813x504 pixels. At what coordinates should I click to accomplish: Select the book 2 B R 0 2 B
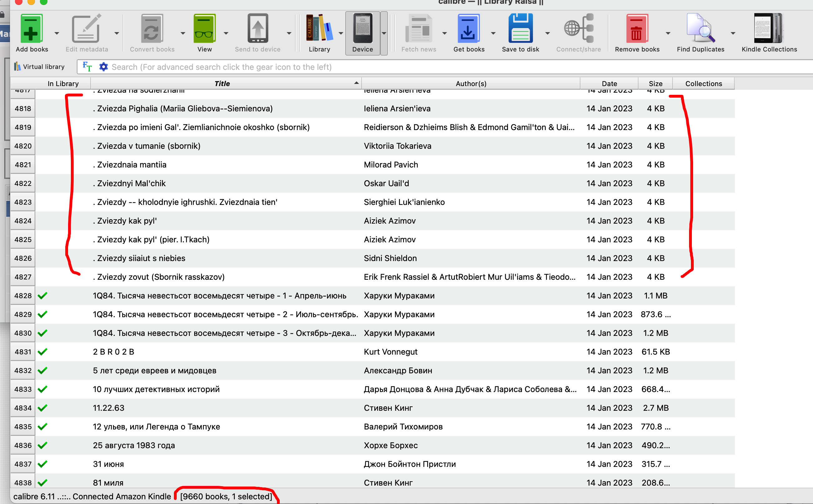click(113, 352)
